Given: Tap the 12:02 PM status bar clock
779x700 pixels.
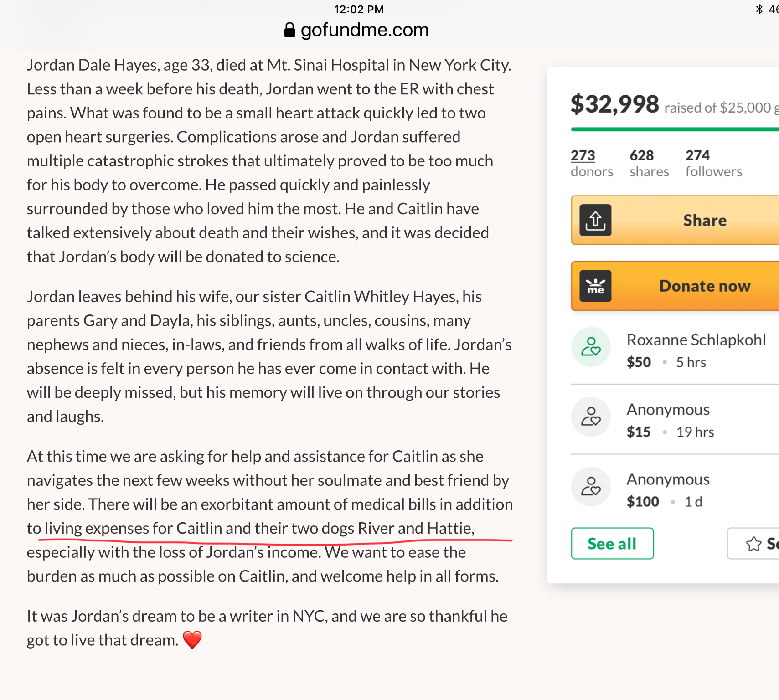Looking at the screenshot, I should click(x=359, y=10).
